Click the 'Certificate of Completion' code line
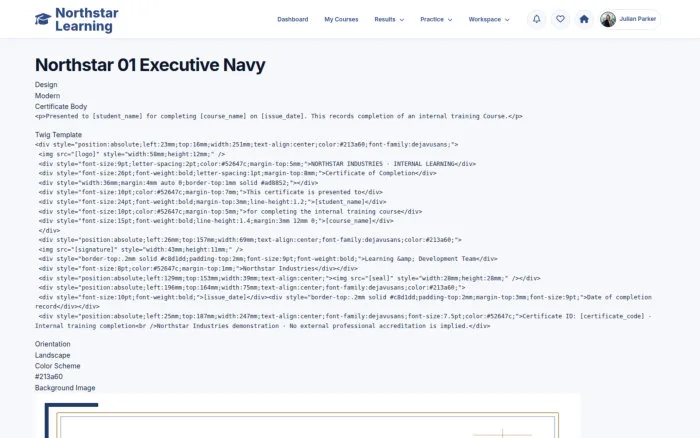 (238, 173)
